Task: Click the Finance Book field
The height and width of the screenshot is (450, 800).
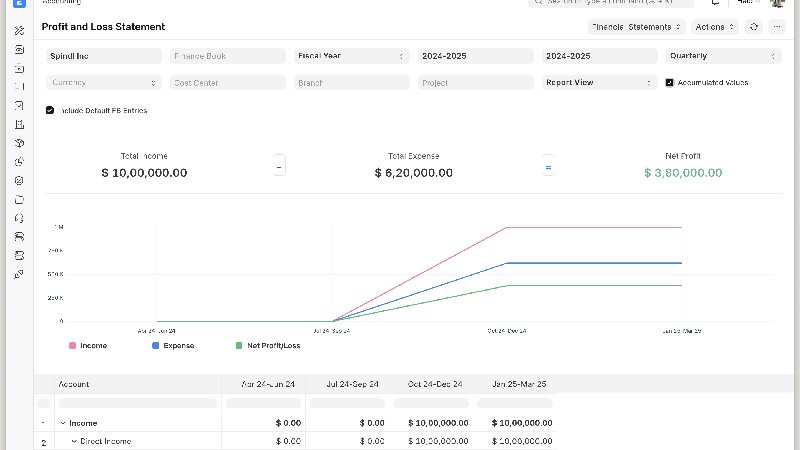Action: point(228,56)
